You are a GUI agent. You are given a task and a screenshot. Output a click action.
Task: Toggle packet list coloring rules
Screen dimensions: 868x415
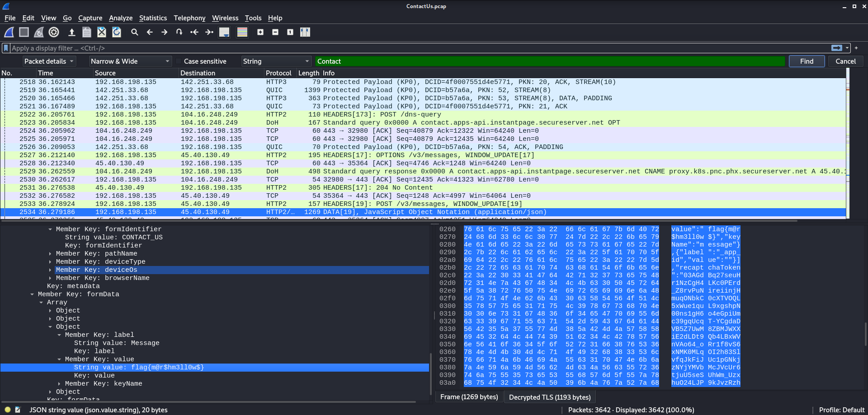click(x=242, y=32)
